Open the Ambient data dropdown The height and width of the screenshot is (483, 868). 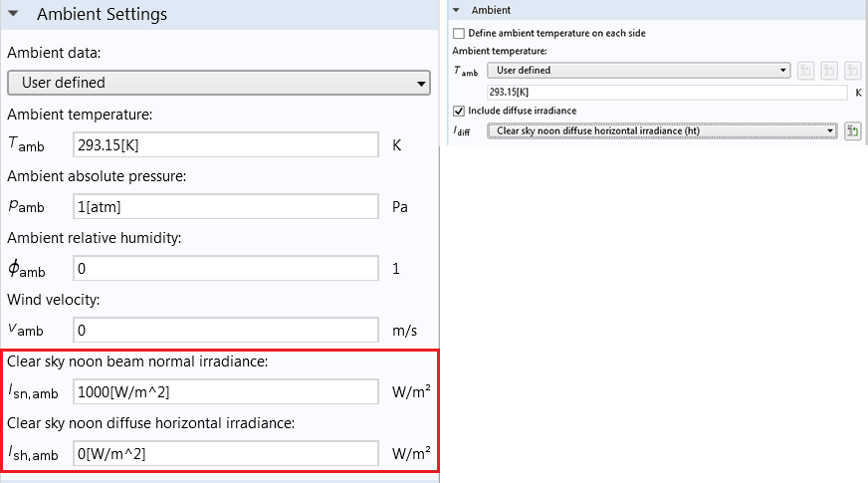point(218,83)
